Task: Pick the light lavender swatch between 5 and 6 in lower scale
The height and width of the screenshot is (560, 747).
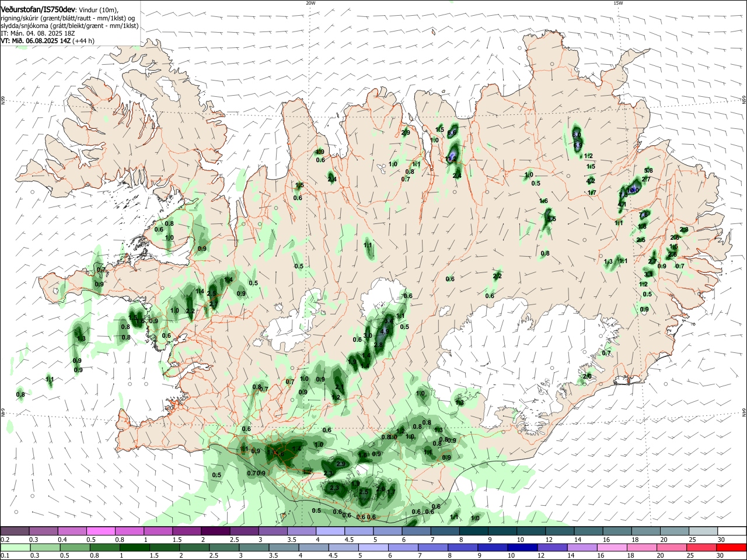Action: point(373,547)
